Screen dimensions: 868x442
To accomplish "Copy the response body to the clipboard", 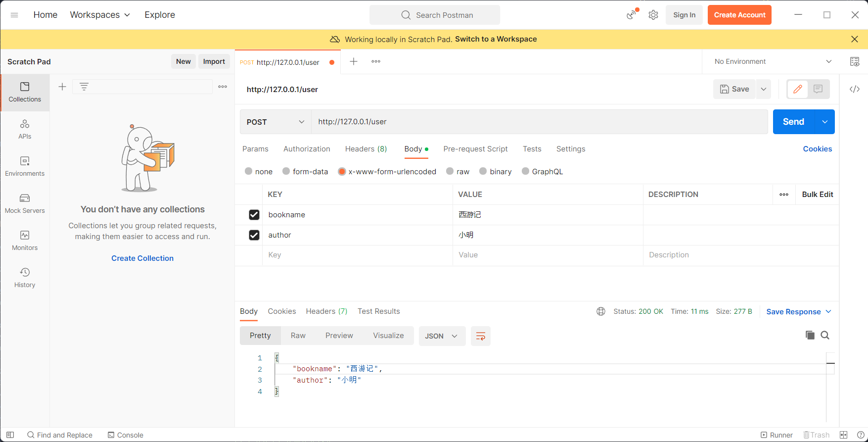I will pyautogui.click(x=810, y=335).
